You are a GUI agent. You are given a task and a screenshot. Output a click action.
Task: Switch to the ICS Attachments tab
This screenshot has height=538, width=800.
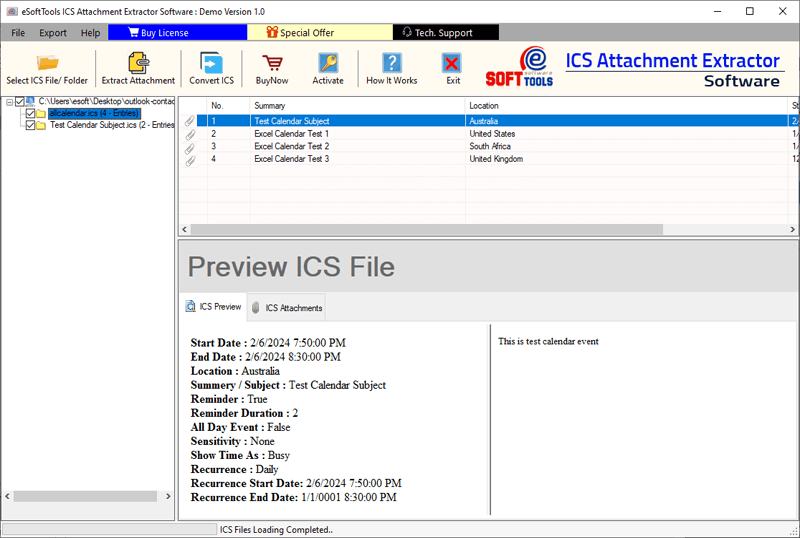click(287, 308)
